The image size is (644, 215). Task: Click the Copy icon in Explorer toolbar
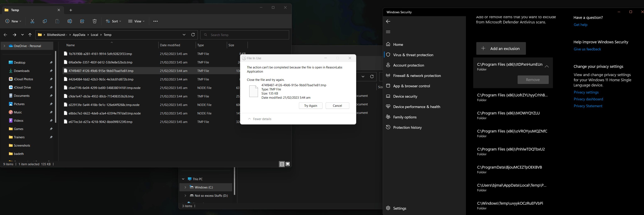[45, 21]
